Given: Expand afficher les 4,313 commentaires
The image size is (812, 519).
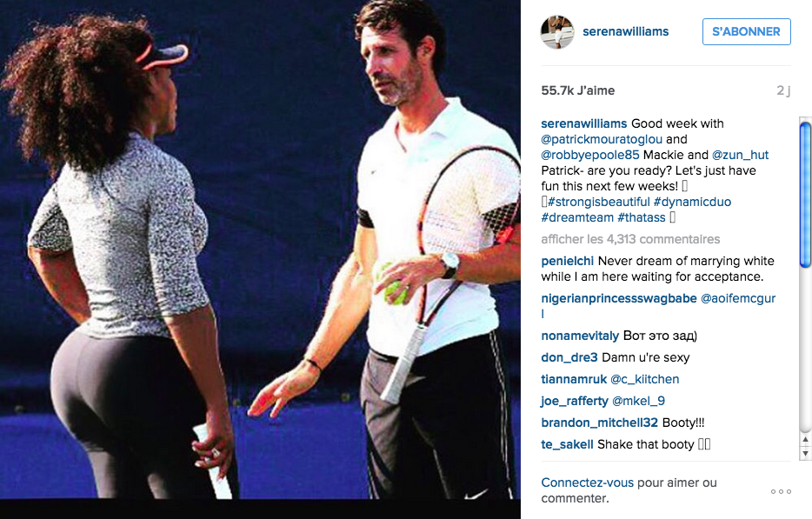Looking at the screenshot, I should (x=631, y=239).
